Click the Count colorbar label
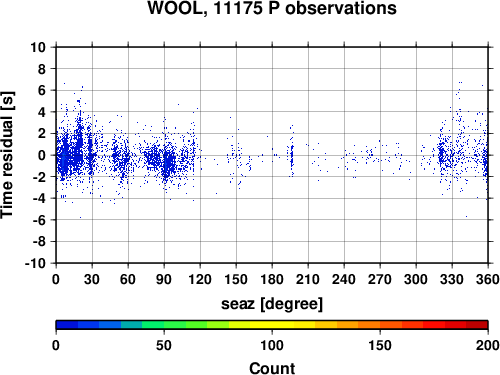The image size is (500, 375). [x=272, y=368]
